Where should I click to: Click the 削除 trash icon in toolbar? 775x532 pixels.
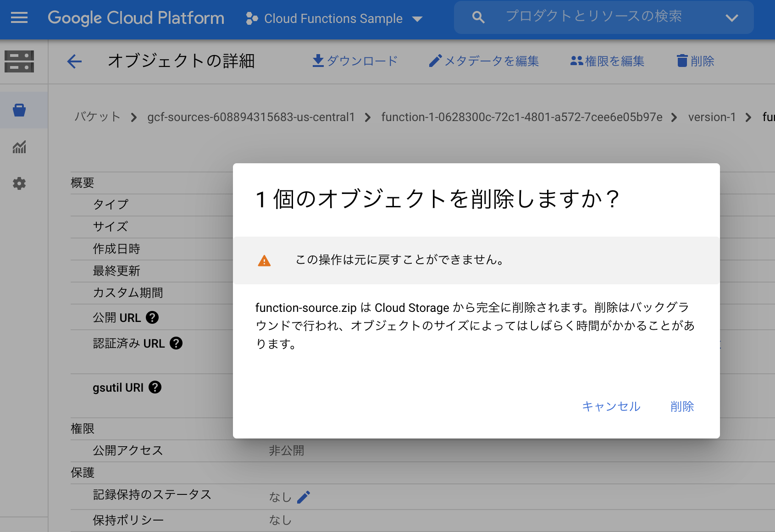click(x=682, y=60)
